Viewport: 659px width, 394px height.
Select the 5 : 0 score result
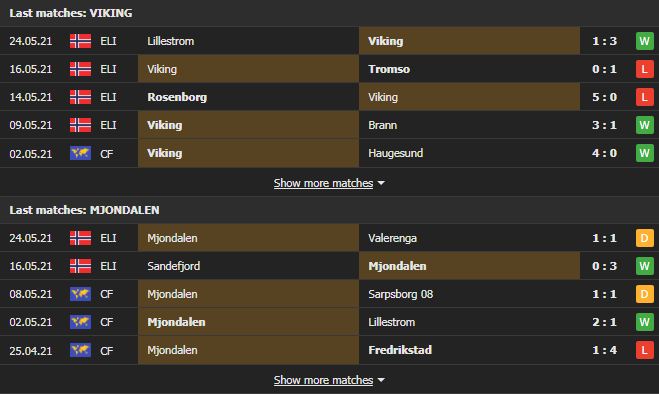point(604,97)
